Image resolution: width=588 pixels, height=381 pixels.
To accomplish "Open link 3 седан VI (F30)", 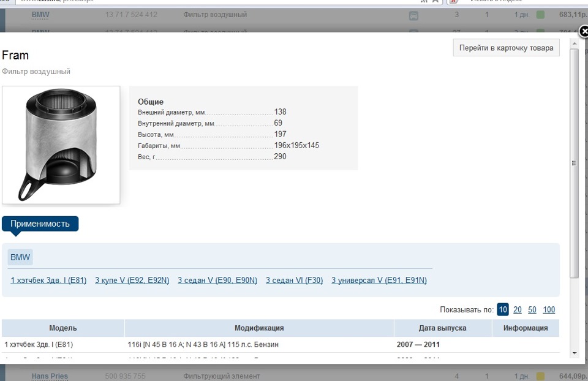I will 295,280.
